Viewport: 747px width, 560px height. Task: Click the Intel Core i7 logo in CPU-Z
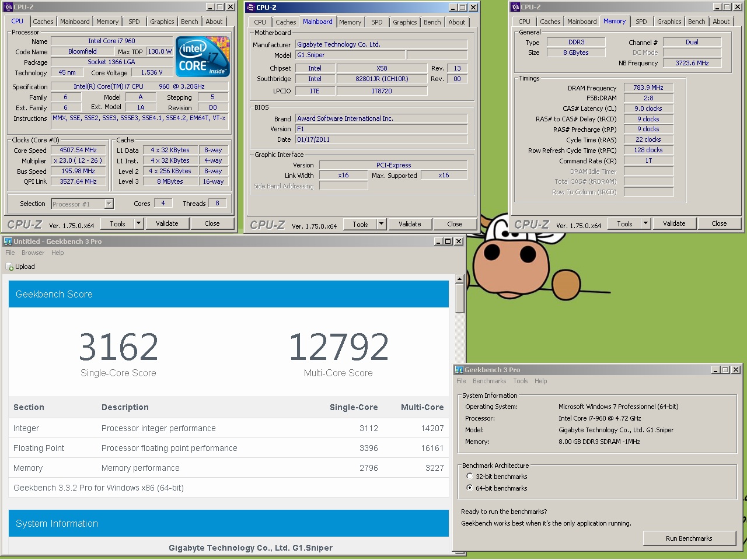(x=203, y=56)
